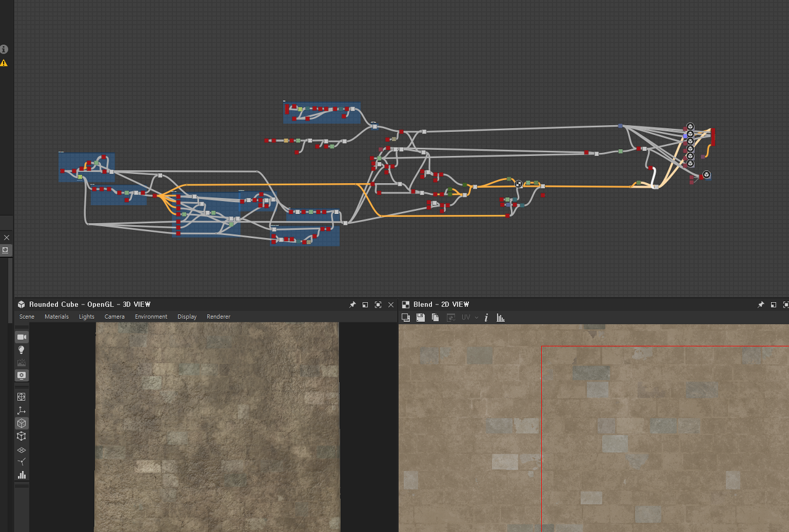
Task: Select the isolated lowest output node at graph right
Action: [706, 174]
